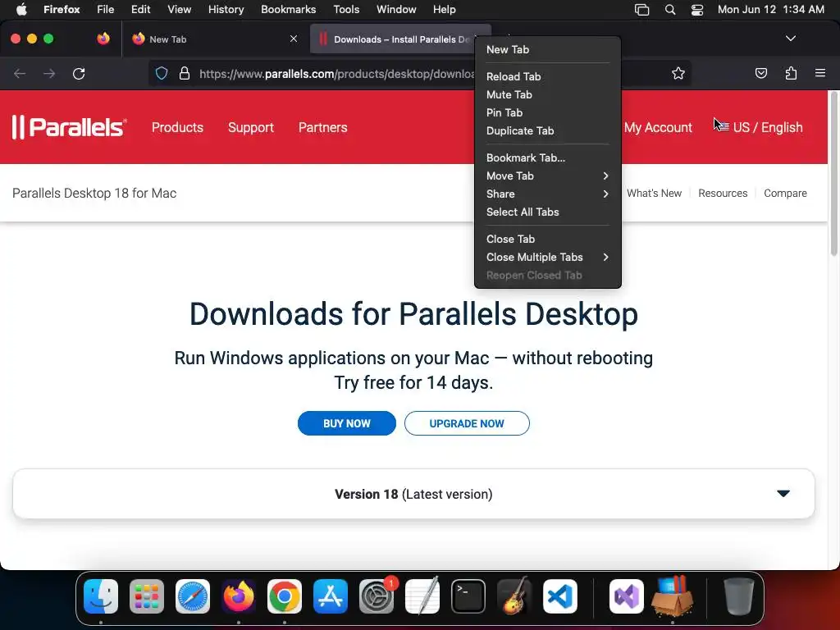Click the Firefox View pinned tab icon
This screenshot has height=630, width=840.
click(x=103, y=39)
